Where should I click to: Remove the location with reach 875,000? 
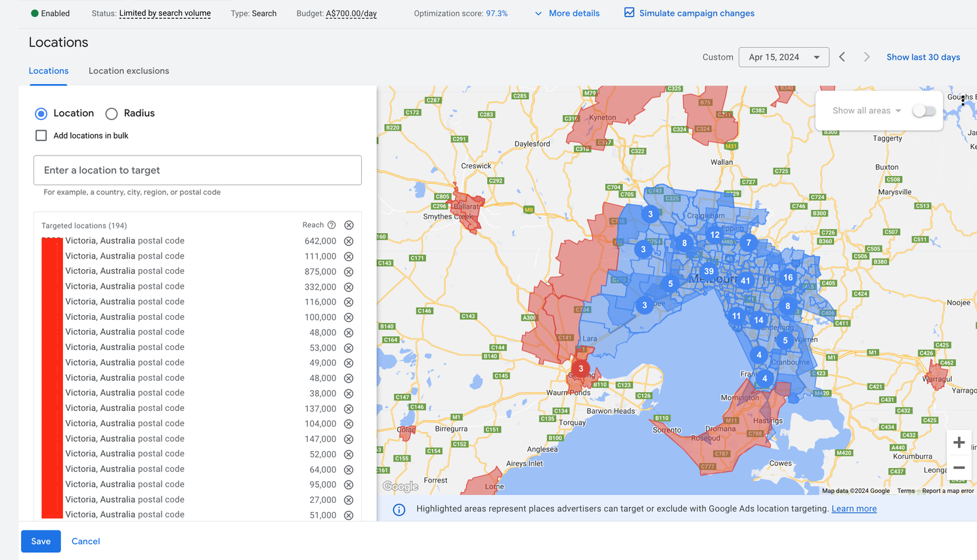click(x=349, y=272)
